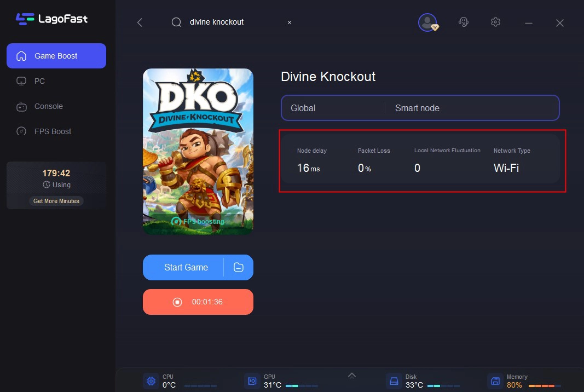Open the Global server region dropdown
The height and width of the screenshot is (392, 584).
coord(333,108)
